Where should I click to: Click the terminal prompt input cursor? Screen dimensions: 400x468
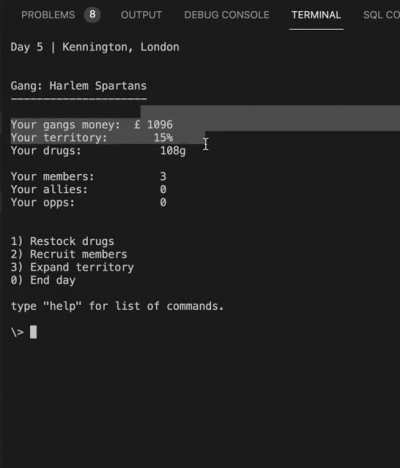(33, 332)
